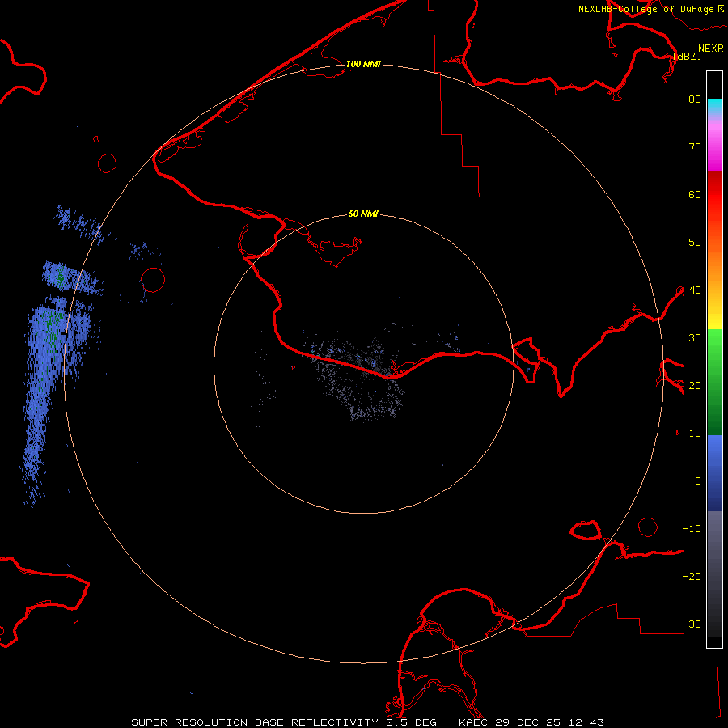Screen dimensions: 728x728
Task: Click the 70 value on the color scale
Action: click(695, 146)
